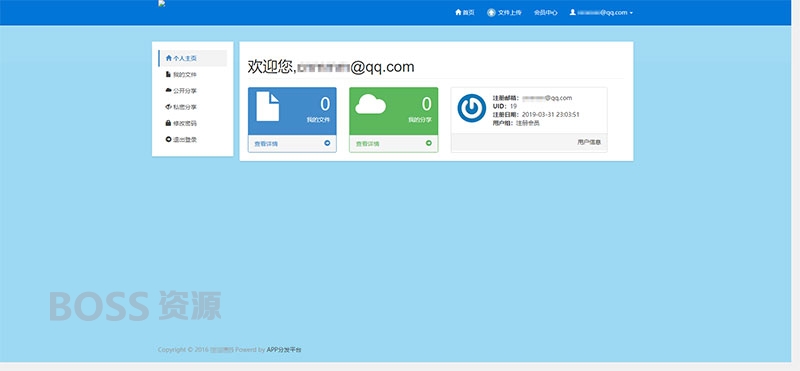Click the large white document icon on blue card
This screenshot has height=371, width=800.
(x=267, y=106)
